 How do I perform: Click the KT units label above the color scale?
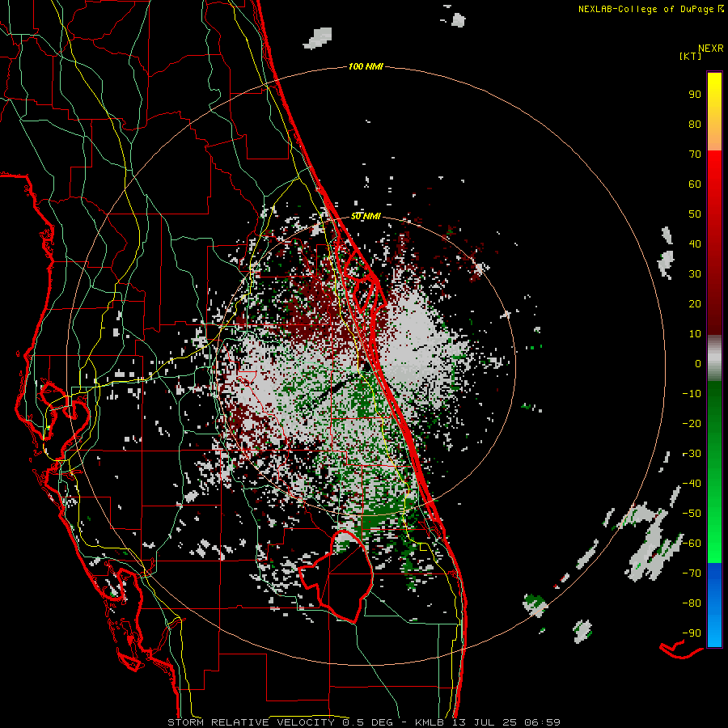[691, 56]
